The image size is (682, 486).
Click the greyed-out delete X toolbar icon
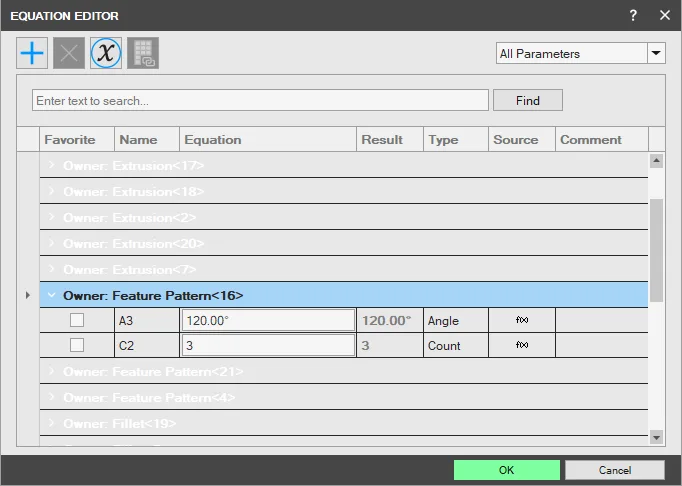(69, 53)
